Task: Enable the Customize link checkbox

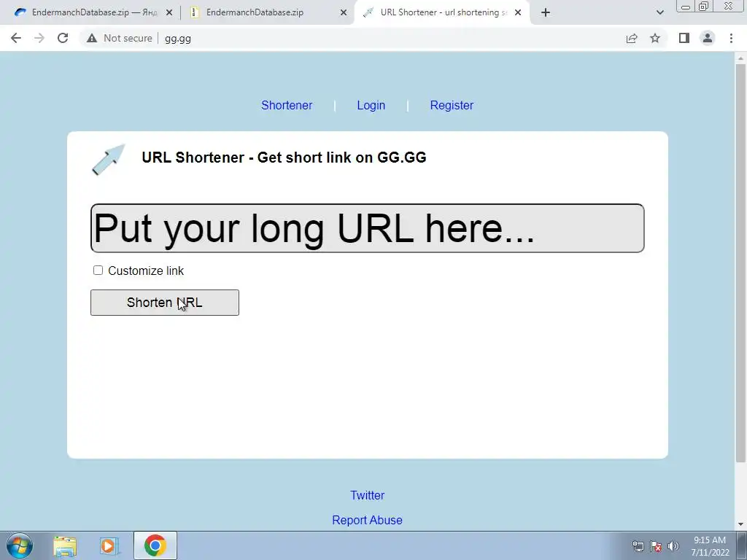Action: point(98,271)
